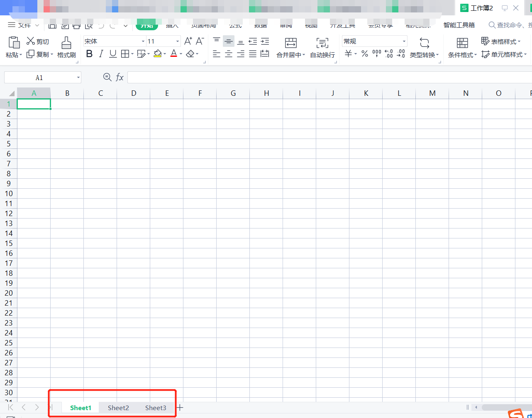Click the Type Conversion (类型转换) icon
532x418 pixels.
[x=424, y=43]
